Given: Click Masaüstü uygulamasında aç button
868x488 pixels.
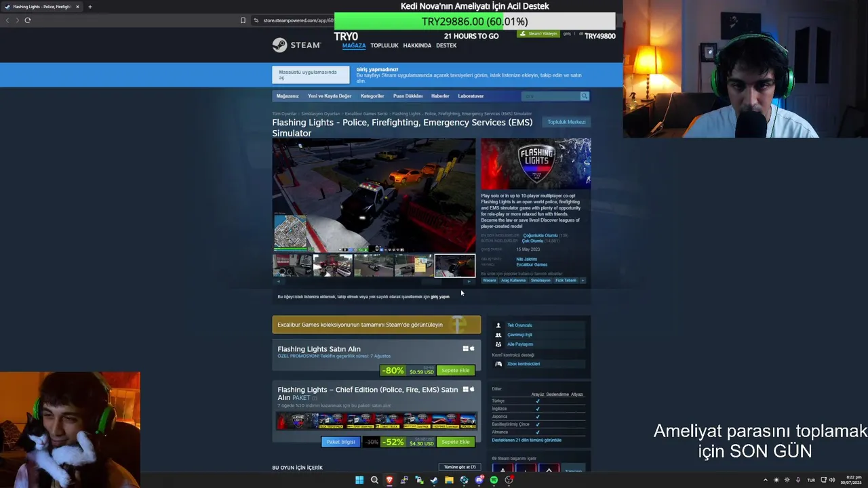Looking at the screenshot, I should [x=311, y=75].
